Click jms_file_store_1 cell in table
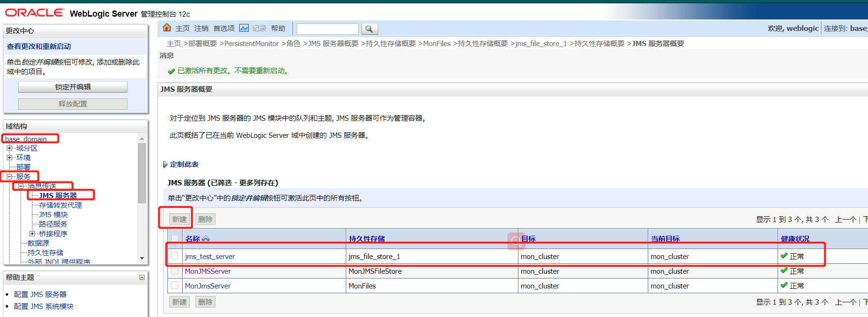Screen dimensions: 868x317 coord(374,257)
